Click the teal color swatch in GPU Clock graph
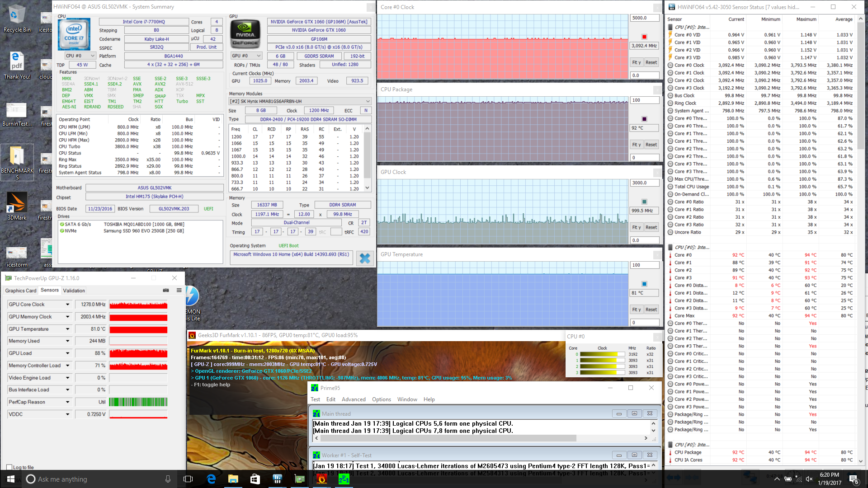This screenshot has width=868, height=488. [x=644, y=202]
